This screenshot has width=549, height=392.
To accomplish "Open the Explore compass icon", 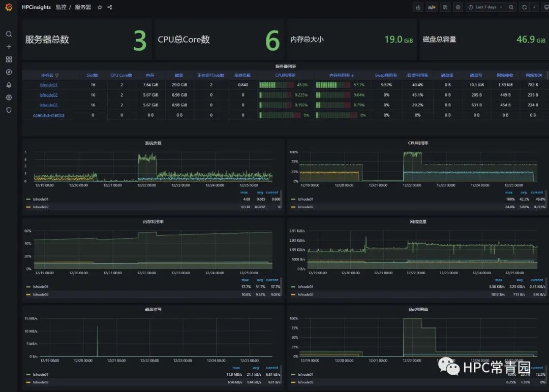I will coord(9,72).
